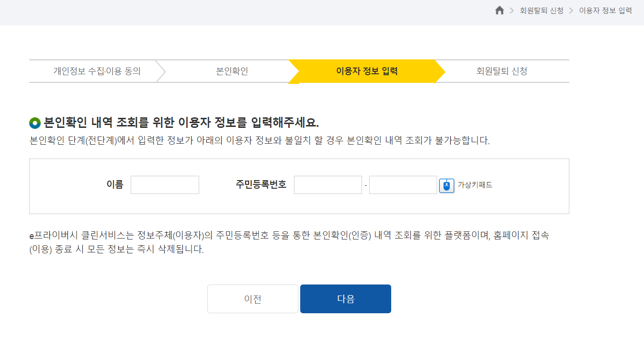Click the 이전 button

point(253,299)
